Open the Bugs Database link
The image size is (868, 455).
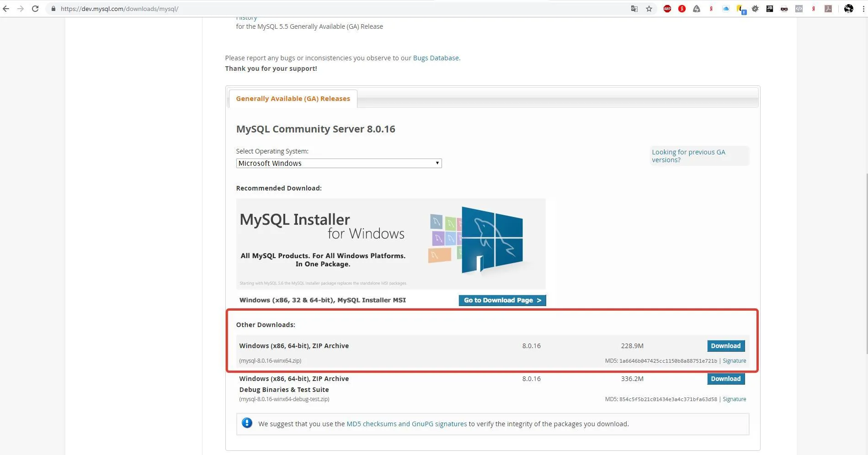(436, 58)
